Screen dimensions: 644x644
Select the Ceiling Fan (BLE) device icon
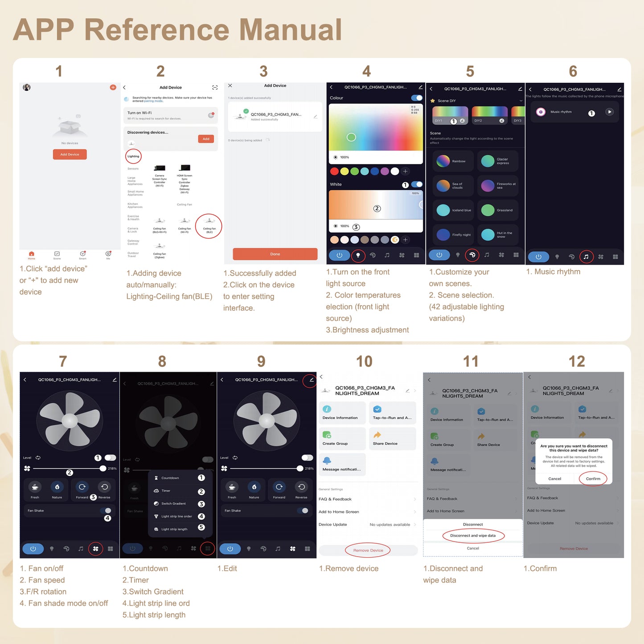coord(209,224)
